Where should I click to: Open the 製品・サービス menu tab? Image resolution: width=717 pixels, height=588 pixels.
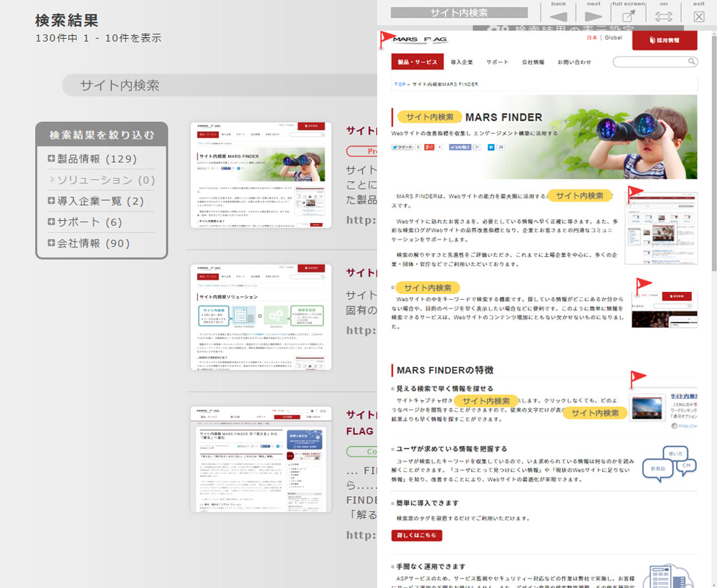click(417, 62)
